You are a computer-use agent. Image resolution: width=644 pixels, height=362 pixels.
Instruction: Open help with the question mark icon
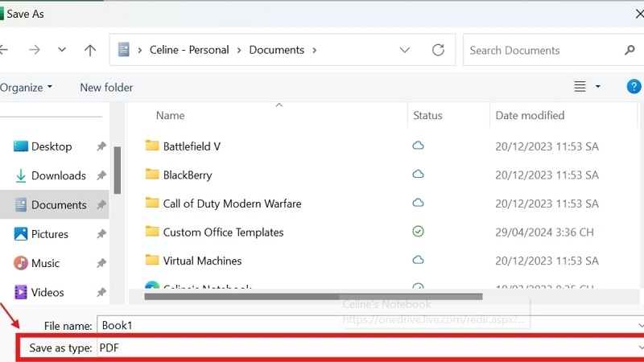(634, 87)
